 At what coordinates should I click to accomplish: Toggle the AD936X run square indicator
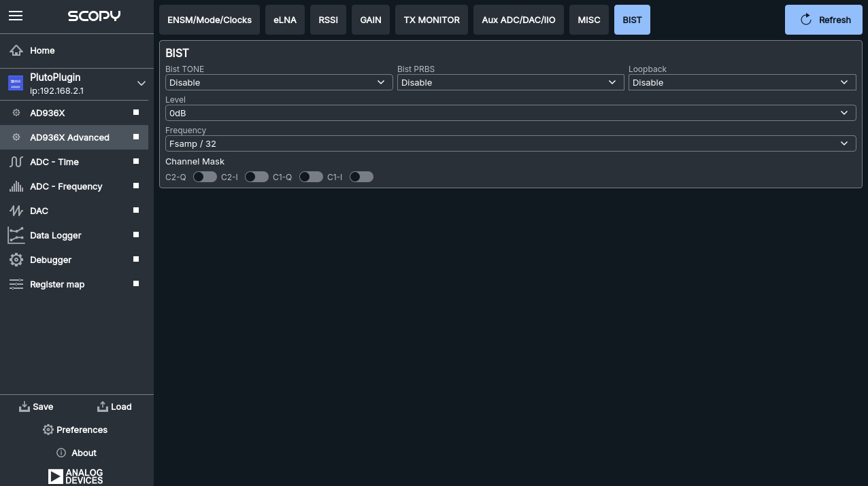(x=136, y=112)
